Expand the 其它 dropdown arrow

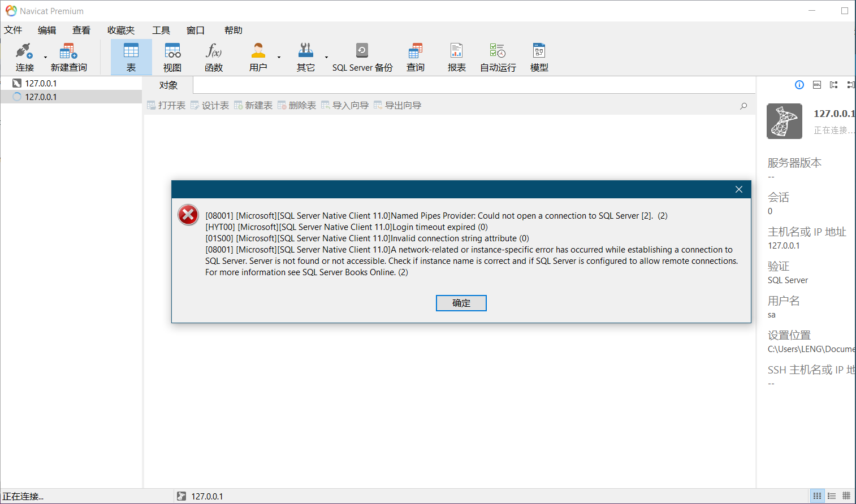(326, 57)
